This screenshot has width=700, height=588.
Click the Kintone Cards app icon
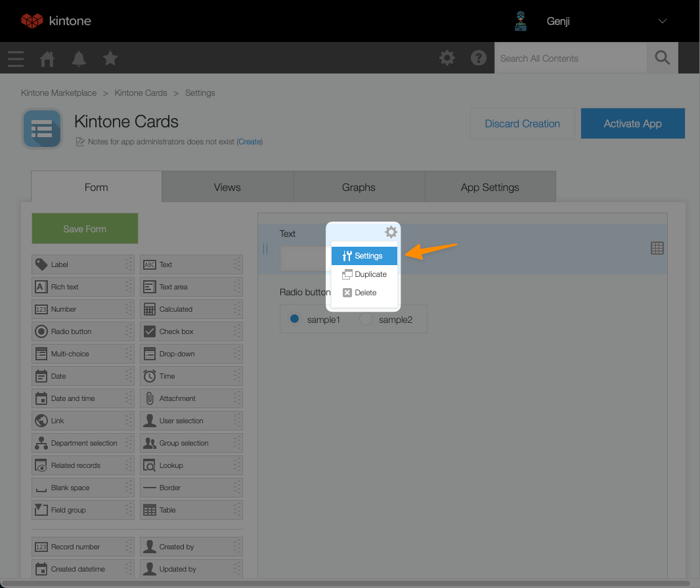(x=43, y=129)
